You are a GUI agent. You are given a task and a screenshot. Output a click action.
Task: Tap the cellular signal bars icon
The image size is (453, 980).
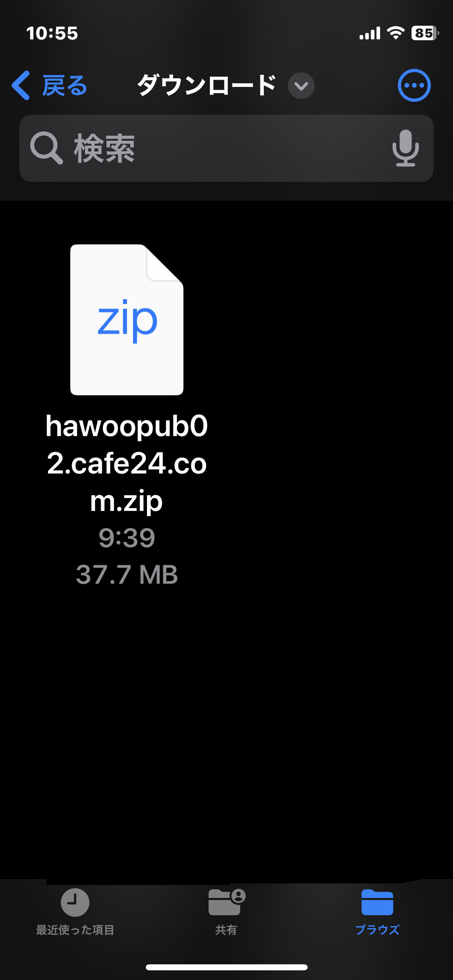click(x=370, y=33)
